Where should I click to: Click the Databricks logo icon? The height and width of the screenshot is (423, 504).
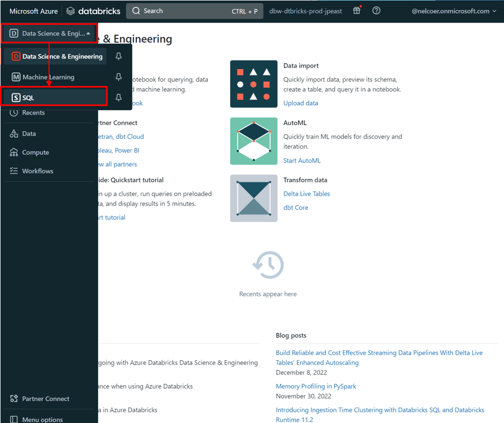(70, 11)
